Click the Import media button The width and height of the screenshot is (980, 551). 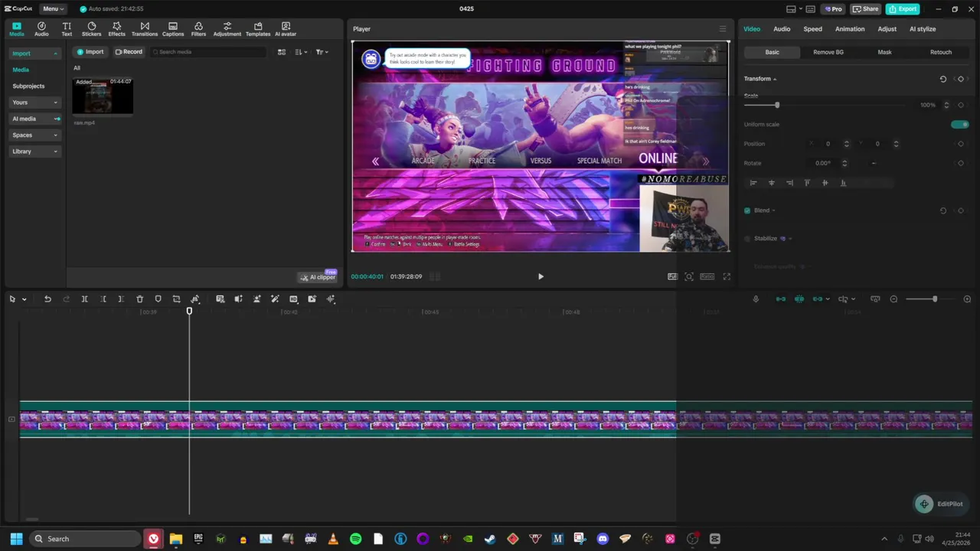(x=90, y=52)
